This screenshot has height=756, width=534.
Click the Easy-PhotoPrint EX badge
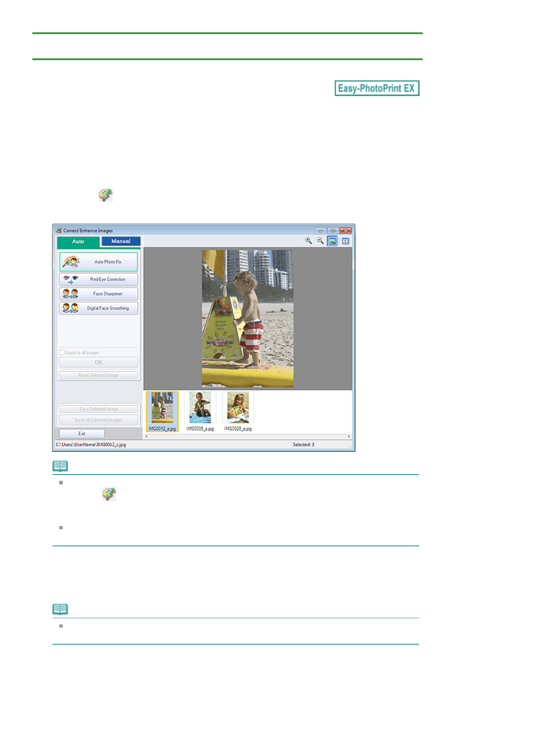[x=376, y=88]
